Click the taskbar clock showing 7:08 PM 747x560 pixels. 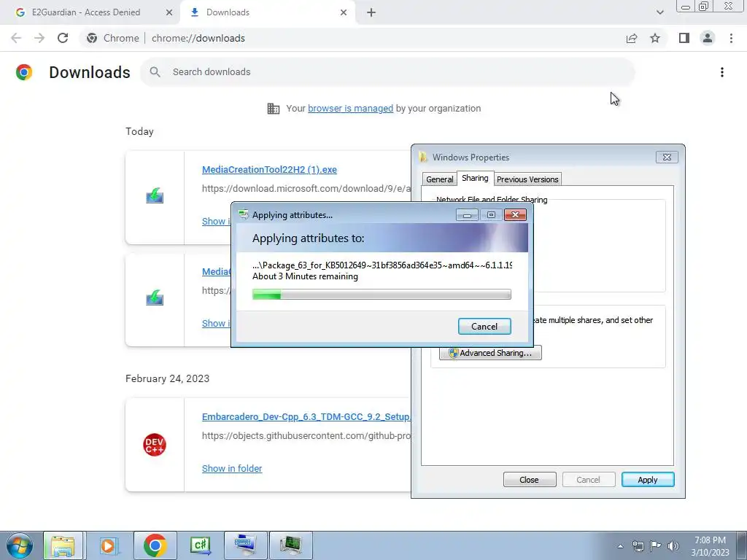pyautogui.click(x=710, y=546)
